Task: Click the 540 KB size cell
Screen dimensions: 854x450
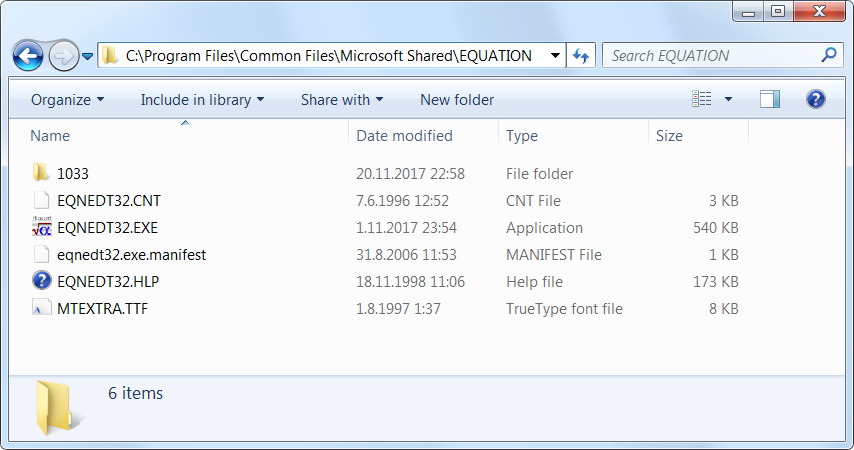Action: 716,228
